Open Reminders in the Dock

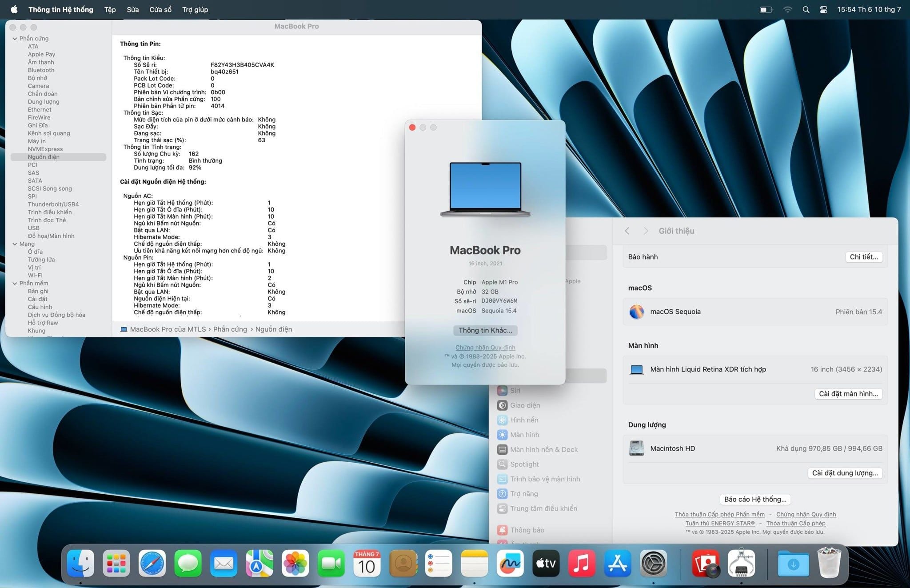439,564
